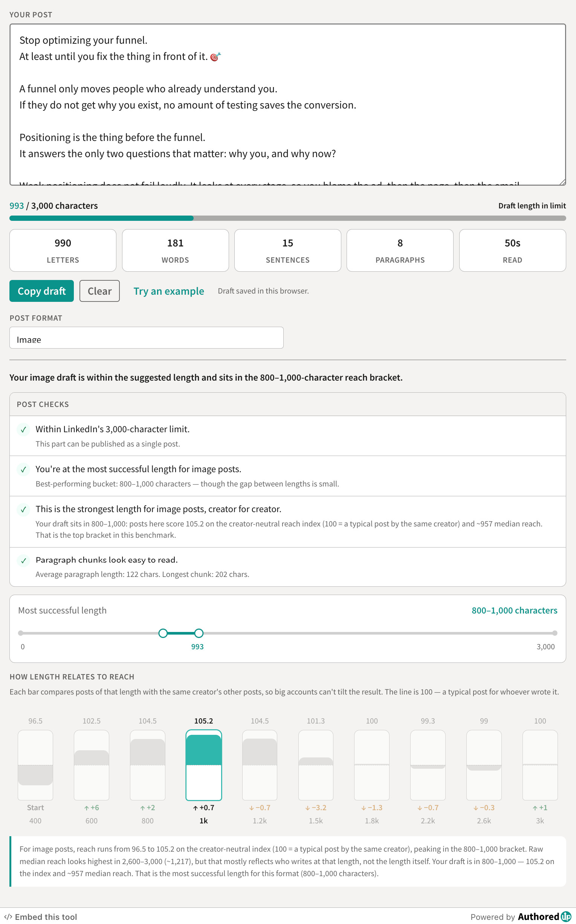Screen dimensions: 576x924
Task: Click inside the Your Post text area
Action: click(287, 105)
